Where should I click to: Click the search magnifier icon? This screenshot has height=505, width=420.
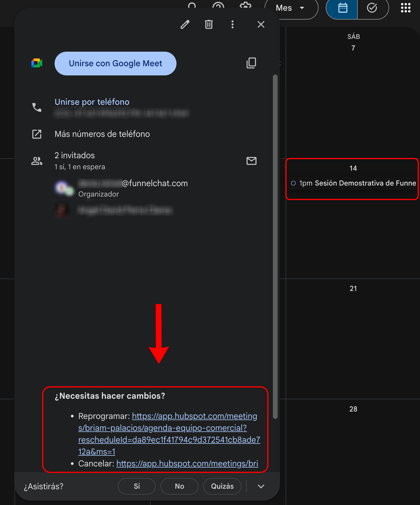(x=192, y=5)
